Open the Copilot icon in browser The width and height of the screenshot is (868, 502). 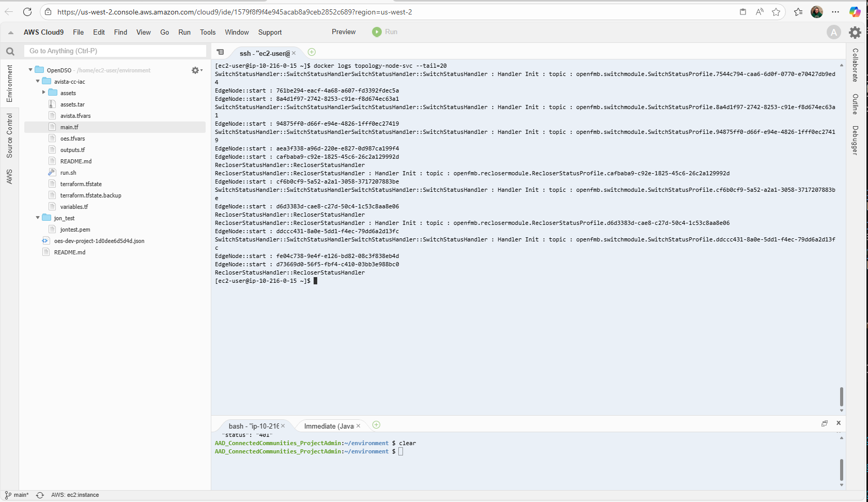[855, 12]
